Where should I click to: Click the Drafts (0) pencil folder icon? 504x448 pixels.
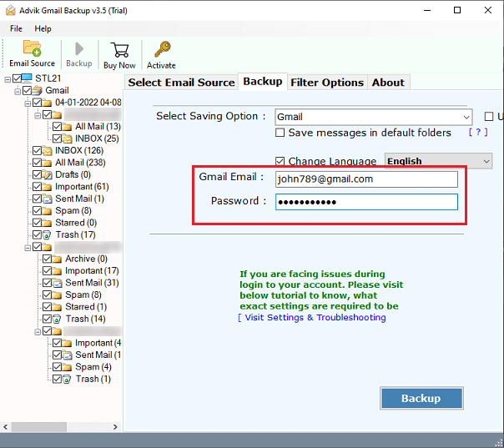point(47,174)
